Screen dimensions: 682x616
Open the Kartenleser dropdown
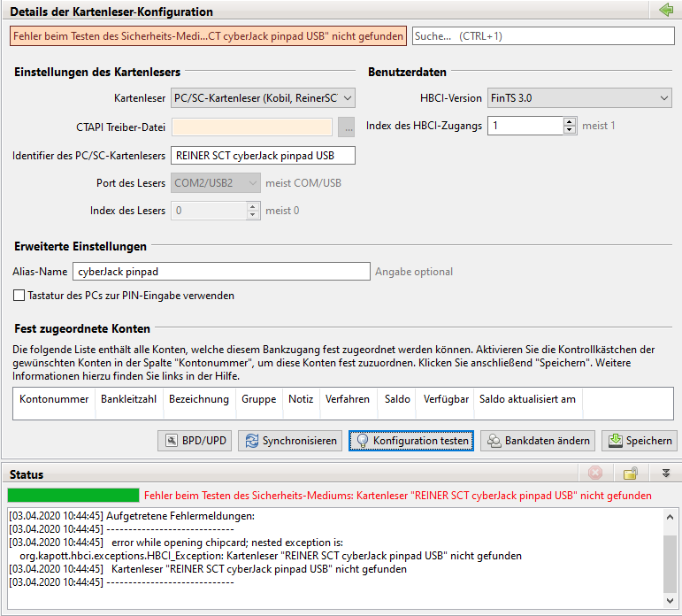[263, 98]
